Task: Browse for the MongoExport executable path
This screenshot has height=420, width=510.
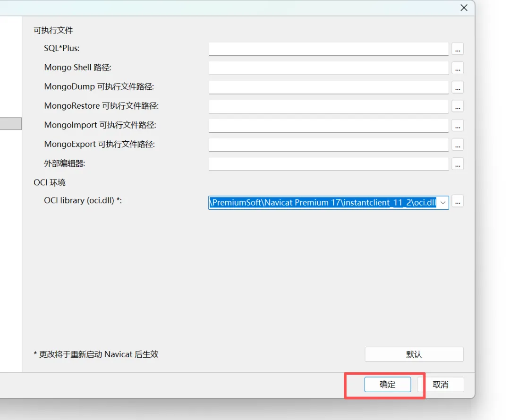Action: 457,145
